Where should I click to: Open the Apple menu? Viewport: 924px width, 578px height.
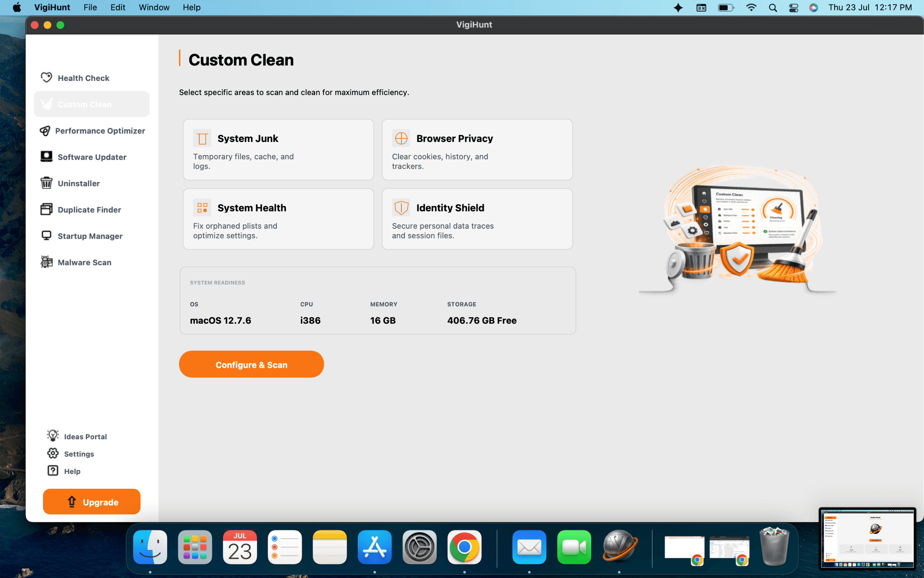click(17, 7)
